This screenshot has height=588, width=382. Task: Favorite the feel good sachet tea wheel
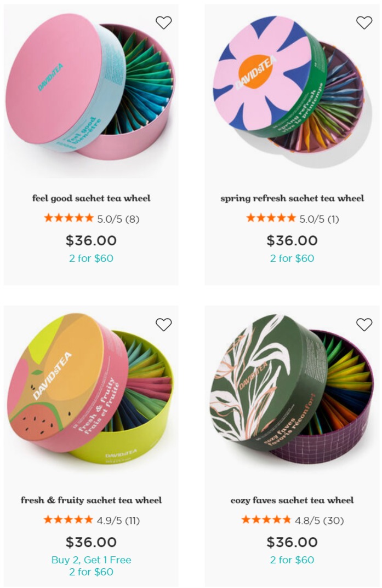point(164,23)
